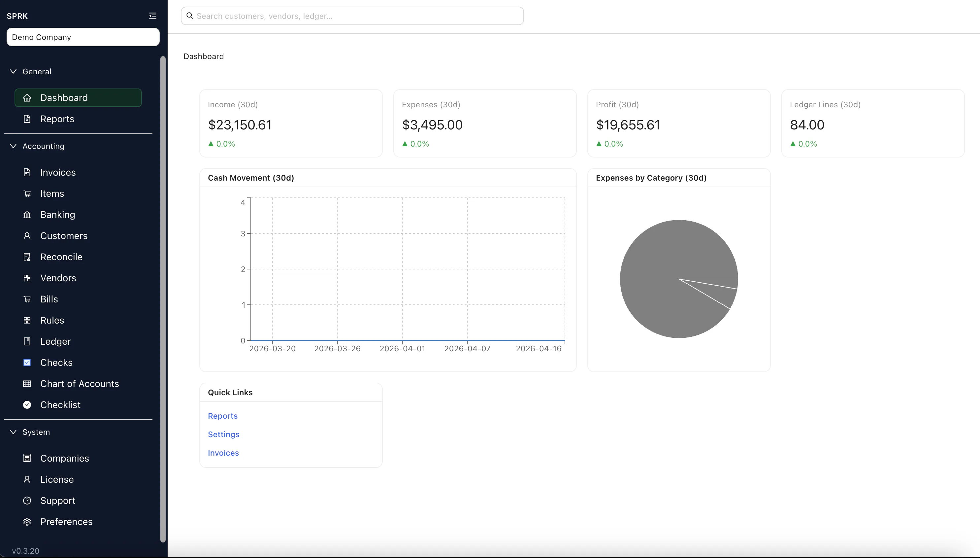Click the Expenses (30d) value $3,495.00
This screenshot has width=980, height=558.
tap(432, 125)
